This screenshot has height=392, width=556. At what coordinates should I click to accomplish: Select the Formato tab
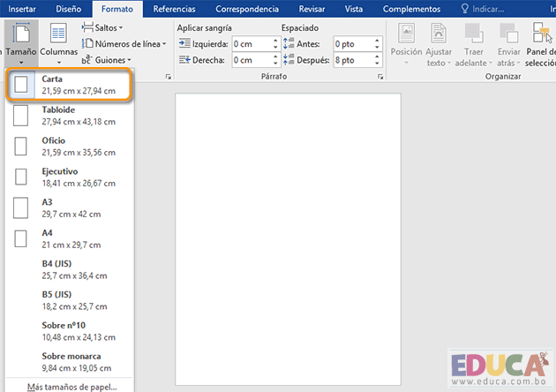pyautogui.click(x=117, y=9)
